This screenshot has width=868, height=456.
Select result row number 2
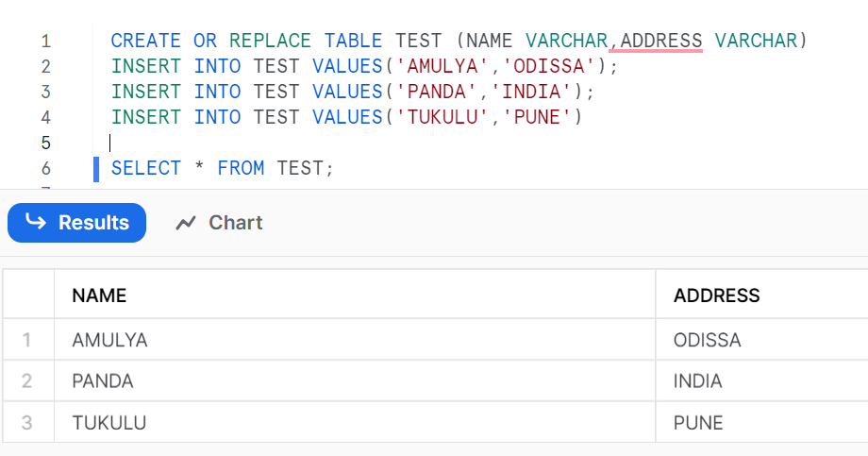26,381
